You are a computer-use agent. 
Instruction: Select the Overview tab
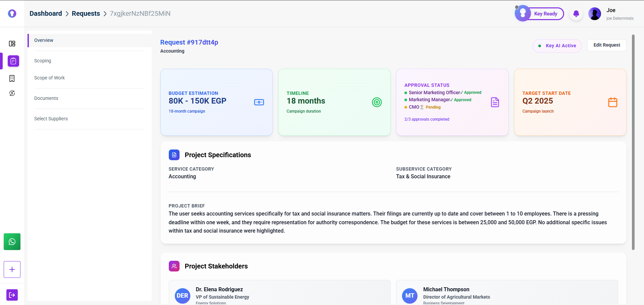[x=44, y=40]
